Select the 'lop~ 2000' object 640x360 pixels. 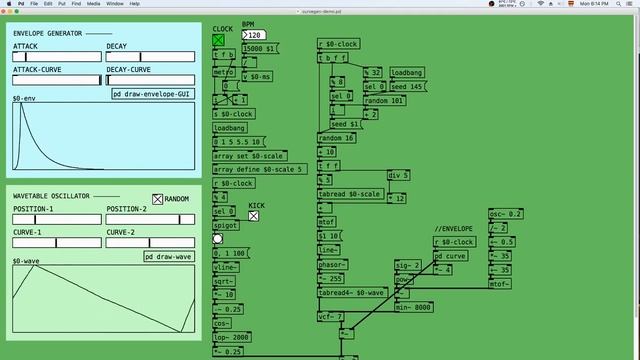[232, 337]
